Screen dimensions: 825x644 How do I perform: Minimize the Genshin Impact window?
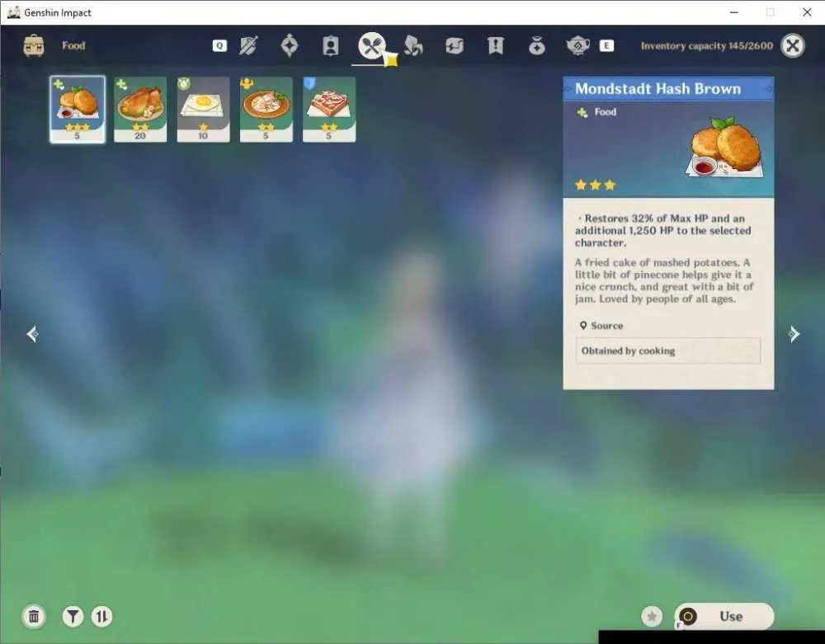point(734,12)
